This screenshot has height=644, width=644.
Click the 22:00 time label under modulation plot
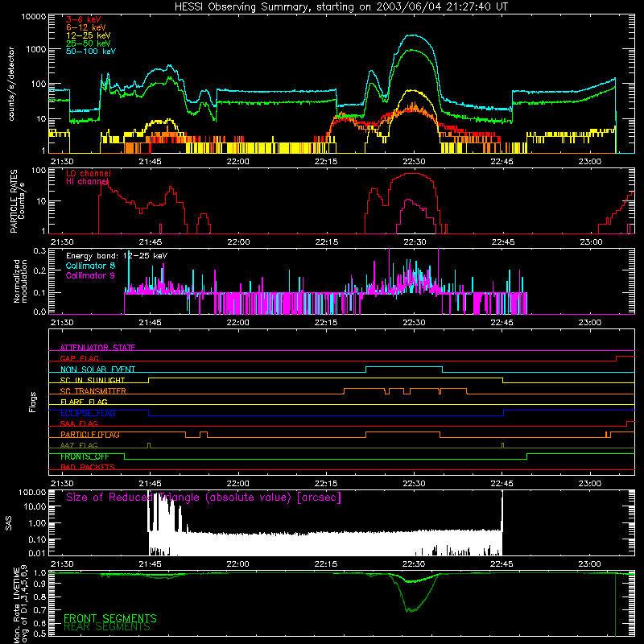pyautogui.click(x=237, y=323)
